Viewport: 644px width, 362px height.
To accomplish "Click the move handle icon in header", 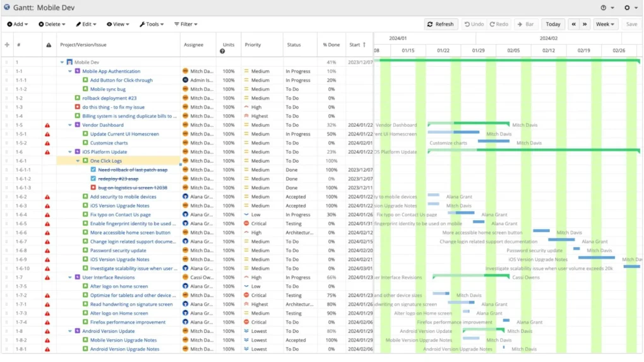I will point(7,45).
